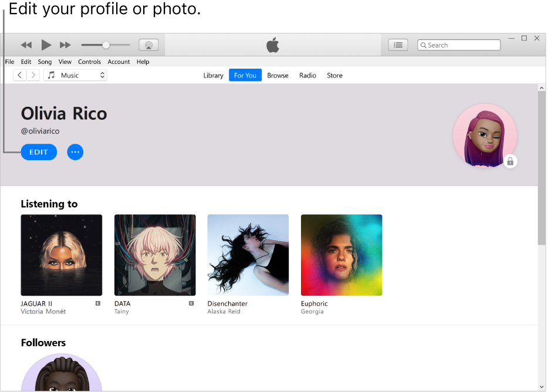Click inside the Search input field

459,45
